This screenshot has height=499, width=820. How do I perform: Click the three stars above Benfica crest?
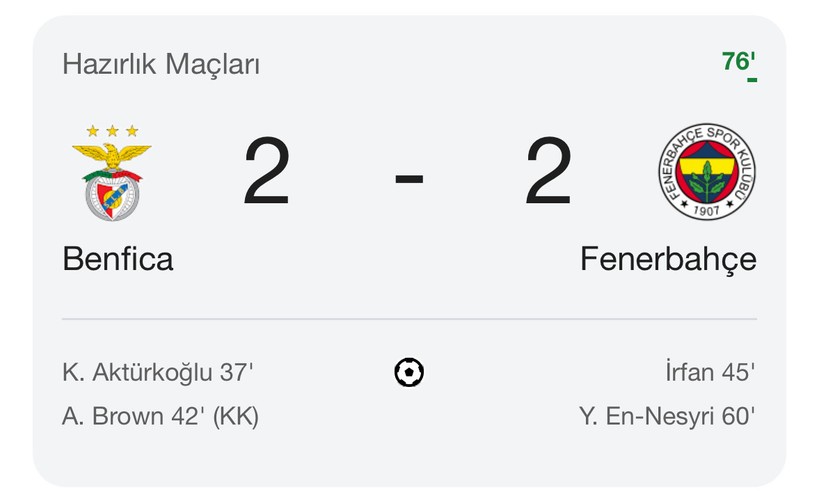click(x=112, y=131)
